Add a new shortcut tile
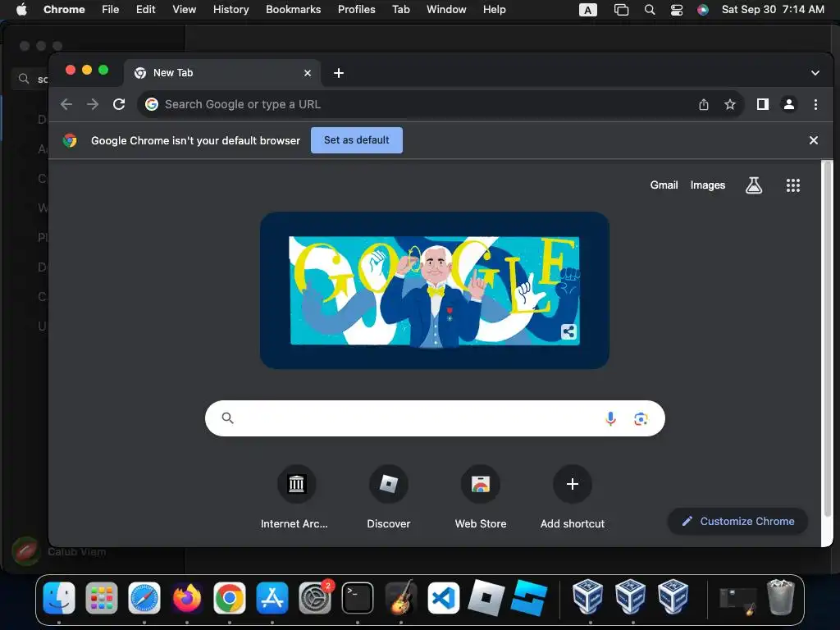 click(572, 484)
